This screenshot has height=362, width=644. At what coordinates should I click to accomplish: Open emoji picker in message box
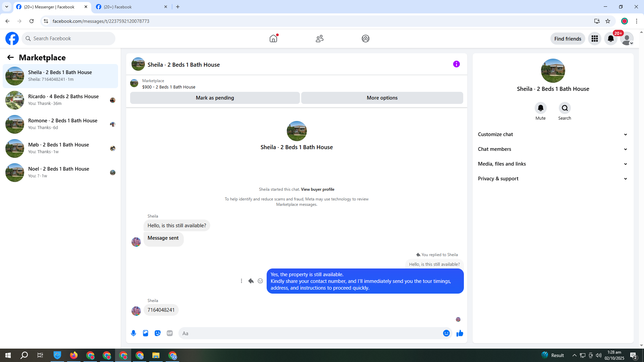click(446, 333)
